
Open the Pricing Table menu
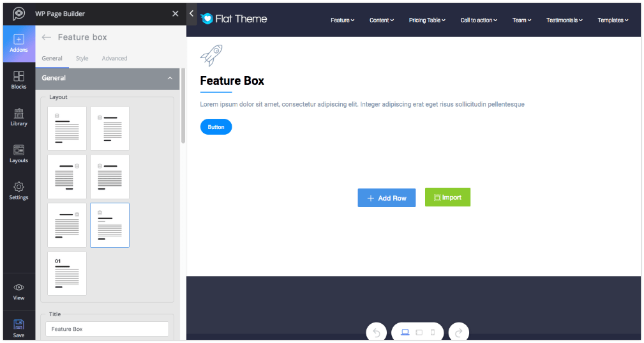(x=427, y=20)
